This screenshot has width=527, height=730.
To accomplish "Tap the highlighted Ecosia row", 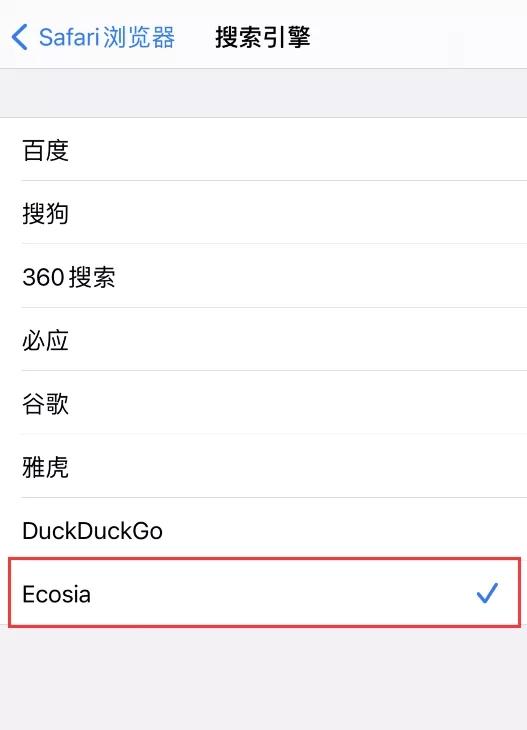I will 264,593.
